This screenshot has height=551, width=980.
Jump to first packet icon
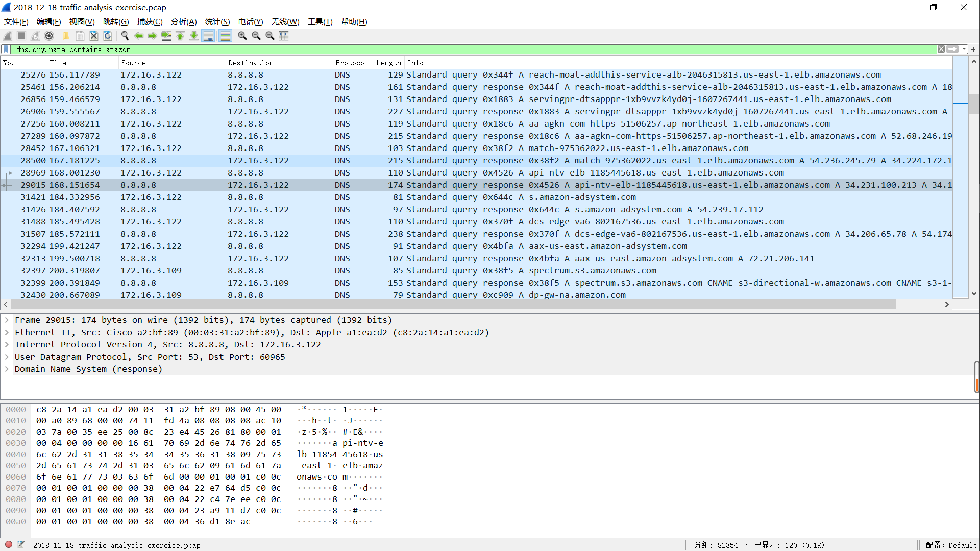[180, 36]
